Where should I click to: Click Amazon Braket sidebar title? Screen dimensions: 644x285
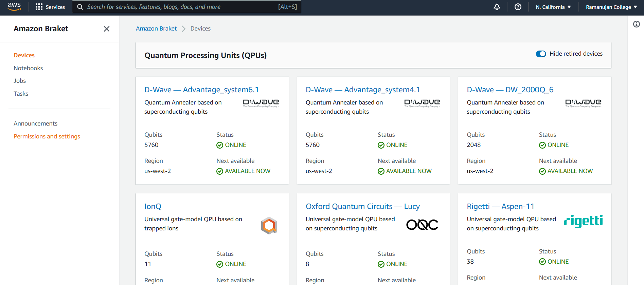pos(41,29)
